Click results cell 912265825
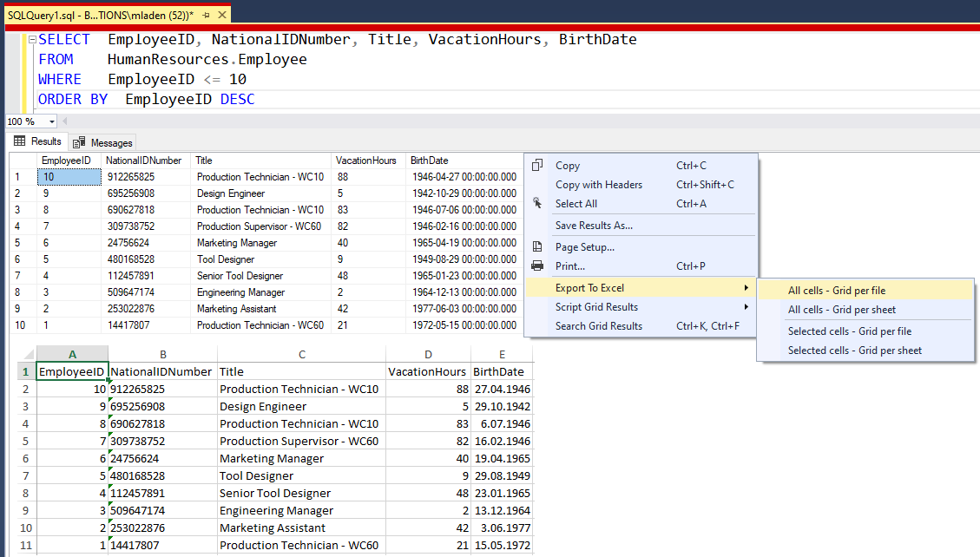Screen dimensions: 980x557 (x=146, y=177)
